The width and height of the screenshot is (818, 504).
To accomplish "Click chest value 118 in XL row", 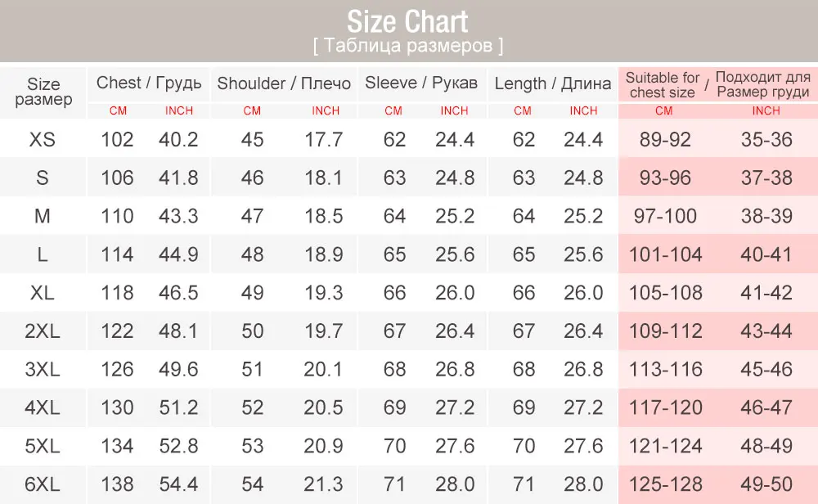I will [117, 293].
